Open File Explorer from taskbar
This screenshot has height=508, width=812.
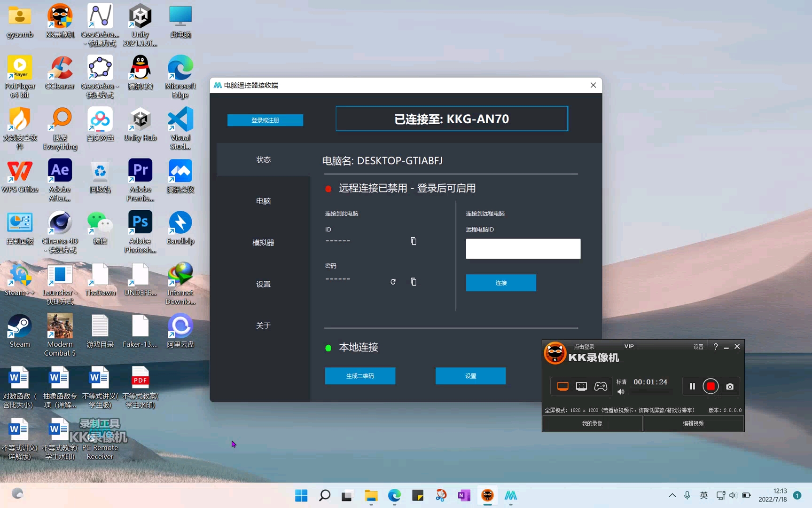coord(371,495)
